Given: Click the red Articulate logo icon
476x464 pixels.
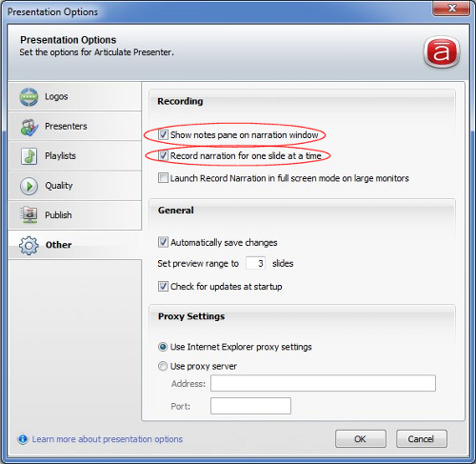Looking at the screenshot, I should (x=442, y=52).
